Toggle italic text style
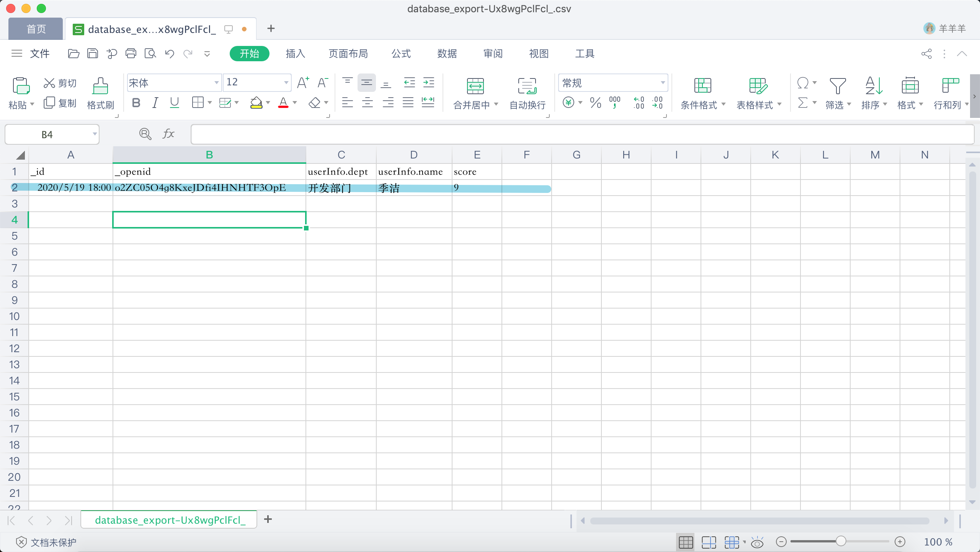Screen dimensions: 980x552 click(x=155, y=103)
